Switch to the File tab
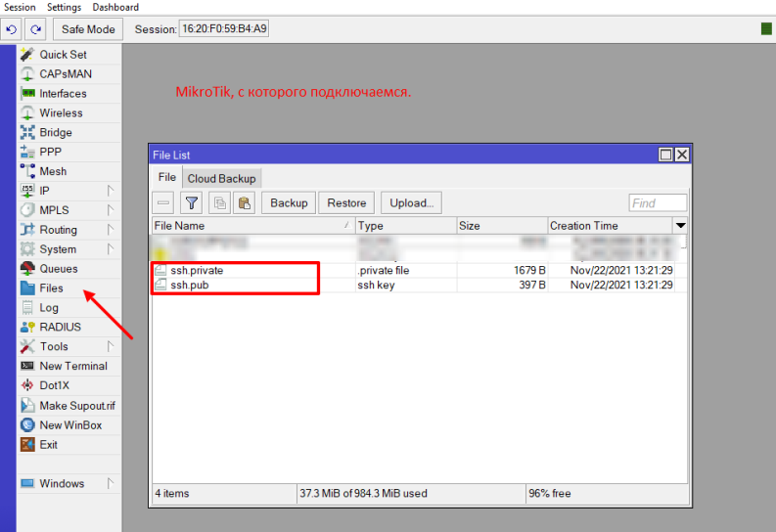 click(166, 178)
